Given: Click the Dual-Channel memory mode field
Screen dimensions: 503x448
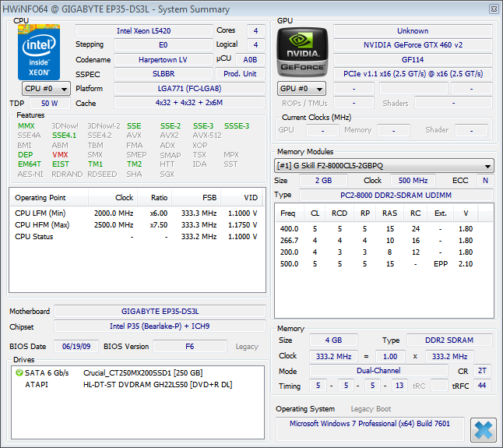Looking at the screenshot, I should tap(378, 371).
